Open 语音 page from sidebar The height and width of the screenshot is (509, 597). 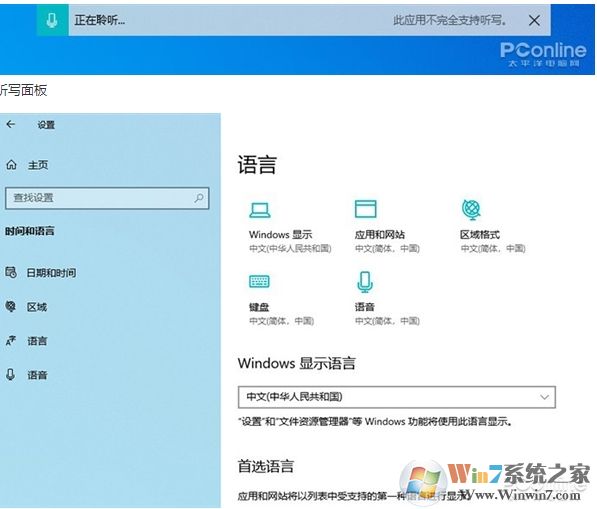coord(37,375)
